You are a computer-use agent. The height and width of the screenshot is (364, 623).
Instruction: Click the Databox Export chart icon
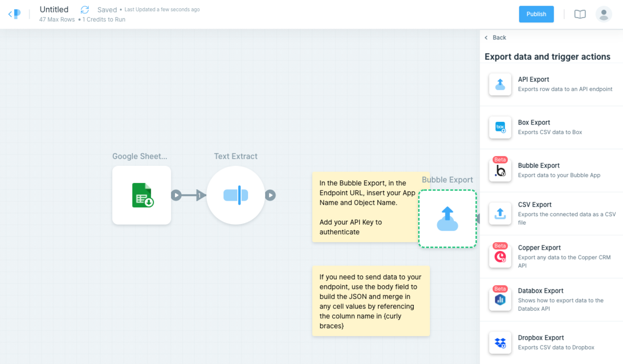point(500,299)
